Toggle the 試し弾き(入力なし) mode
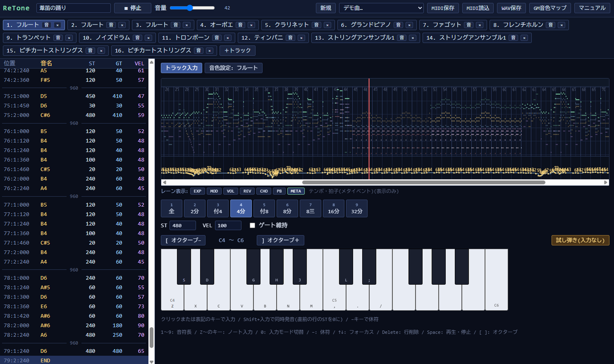 [x=580, y=240]
